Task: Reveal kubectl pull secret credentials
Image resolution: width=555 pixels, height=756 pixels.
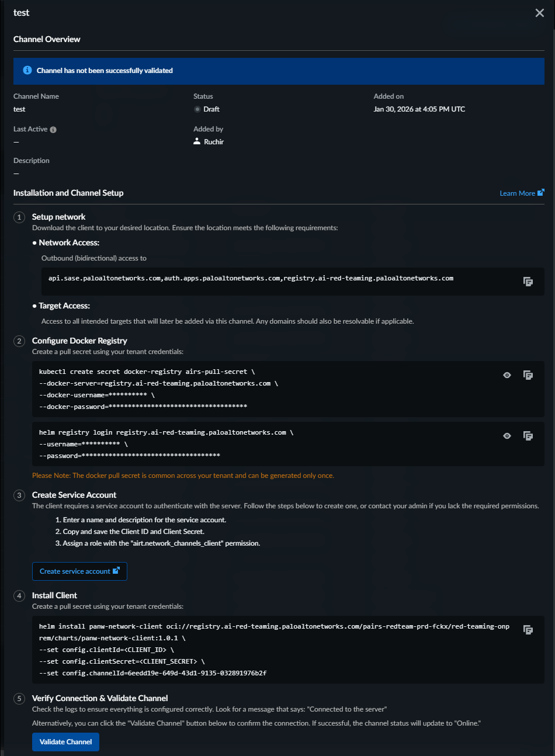Action: tap(507, 375)
